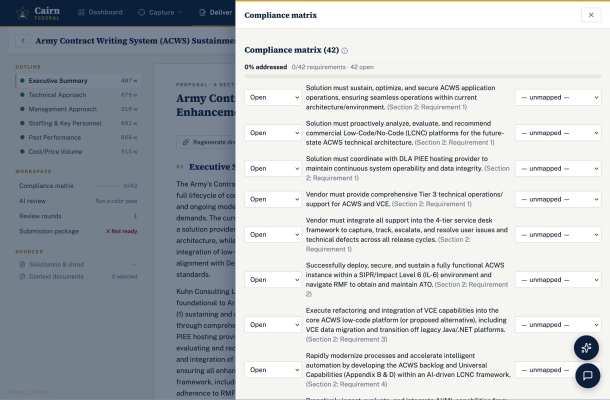610x400 pixels.
Task: Open status dropdown for SIPR/Impact Level 6 requirement
Action: (x=273, y=280)
